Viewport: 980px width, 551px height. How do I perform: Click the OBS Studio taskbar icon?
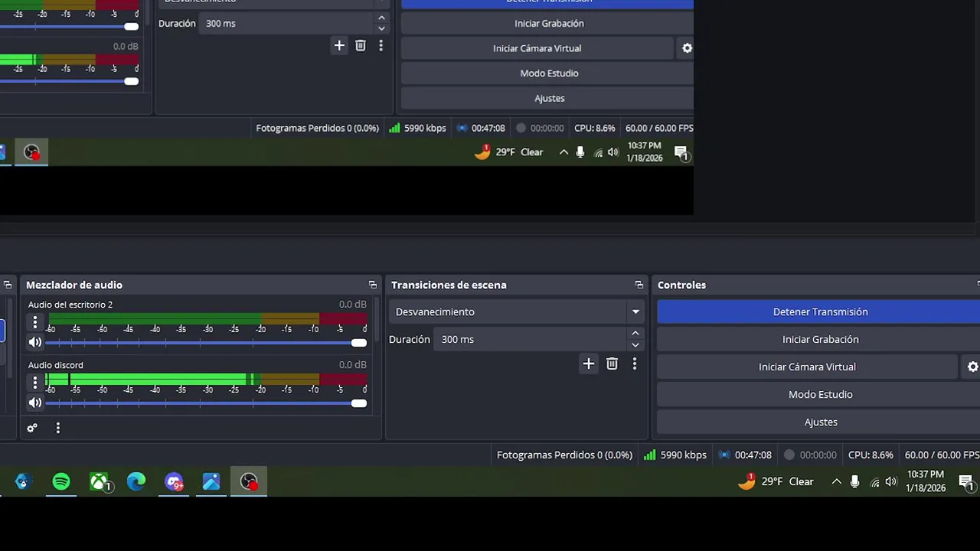click(x=249, y=481)
